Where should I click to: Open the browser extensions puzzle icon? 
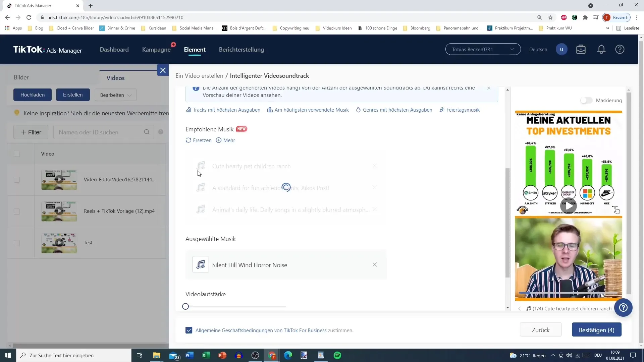pyautogui.click(x=585, y=17)
